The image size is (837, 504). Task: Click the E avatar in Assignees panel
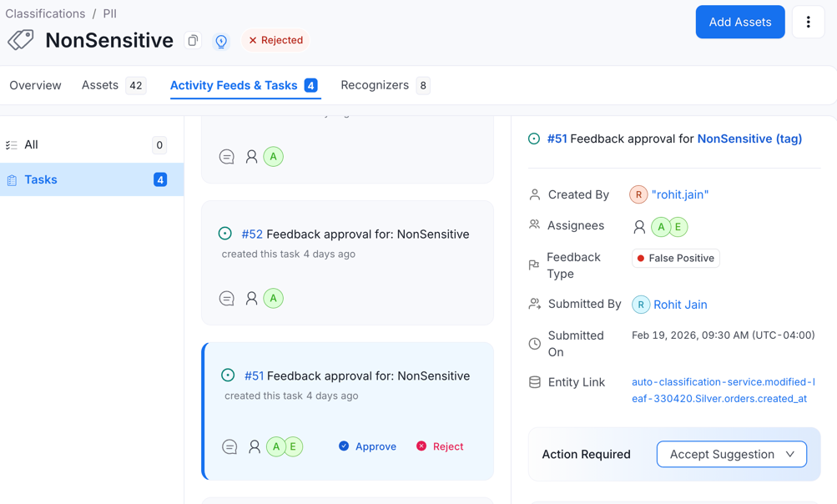pyautogui.click(x=678, y=226)
